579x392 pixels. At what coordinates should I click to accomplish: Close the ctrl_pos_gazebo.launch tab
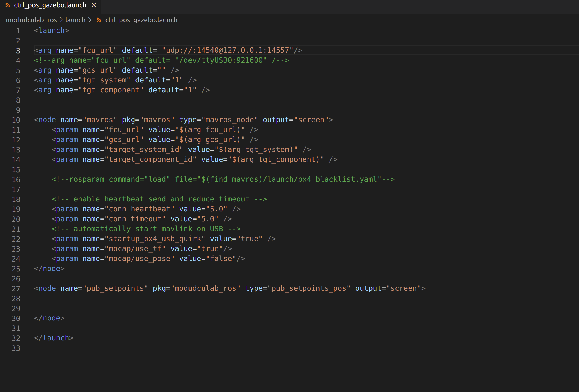[x=94, y=5]
